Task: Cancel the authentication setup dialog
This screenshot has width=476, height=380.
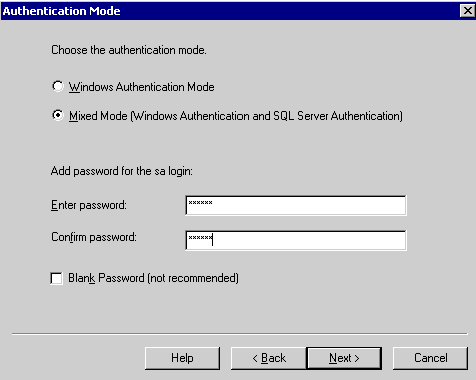Action: pos(430,358)
